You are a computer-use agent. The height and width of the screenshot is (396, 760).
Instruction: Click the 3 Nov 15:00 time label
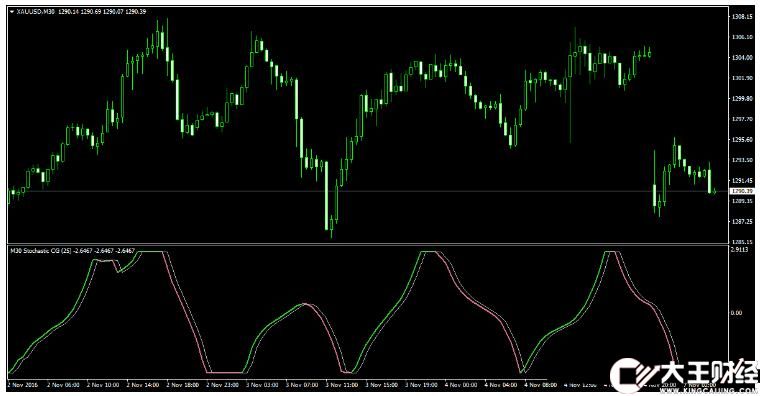(381, 385)
